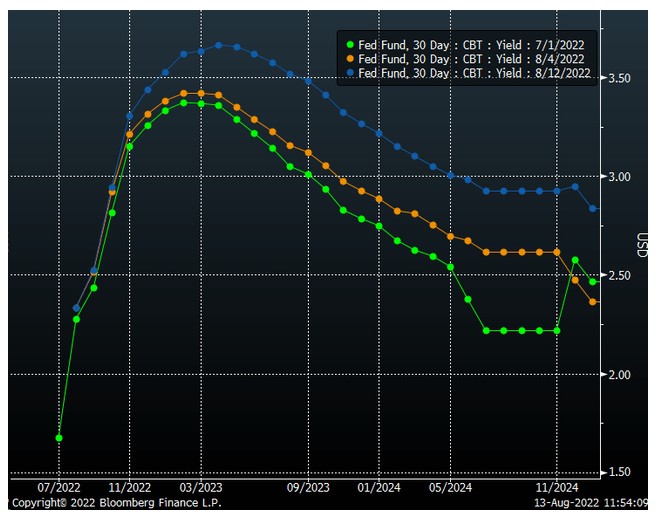
Task: Click the orange legend dot for 8/4/2022
Action: (x=349, y=59)
